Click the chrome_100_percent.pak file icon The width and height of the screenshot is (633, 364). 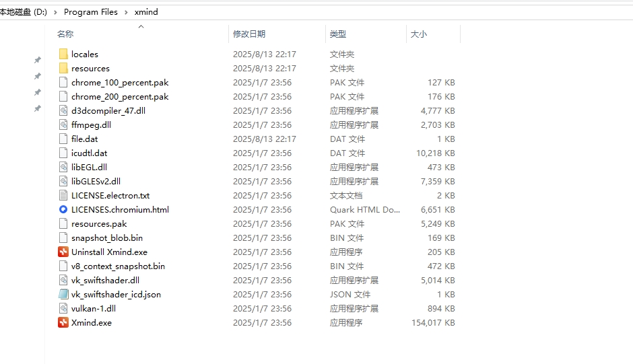click(x=63, y=82)
